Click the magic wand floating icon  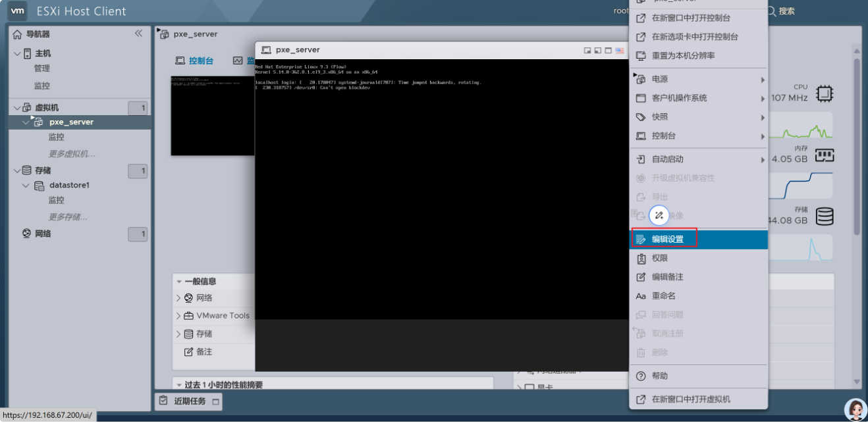(x=659, y=216)
